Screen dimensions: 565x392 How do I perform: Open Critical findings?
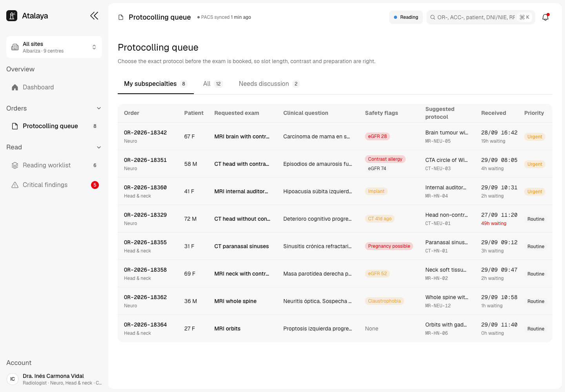54,185
